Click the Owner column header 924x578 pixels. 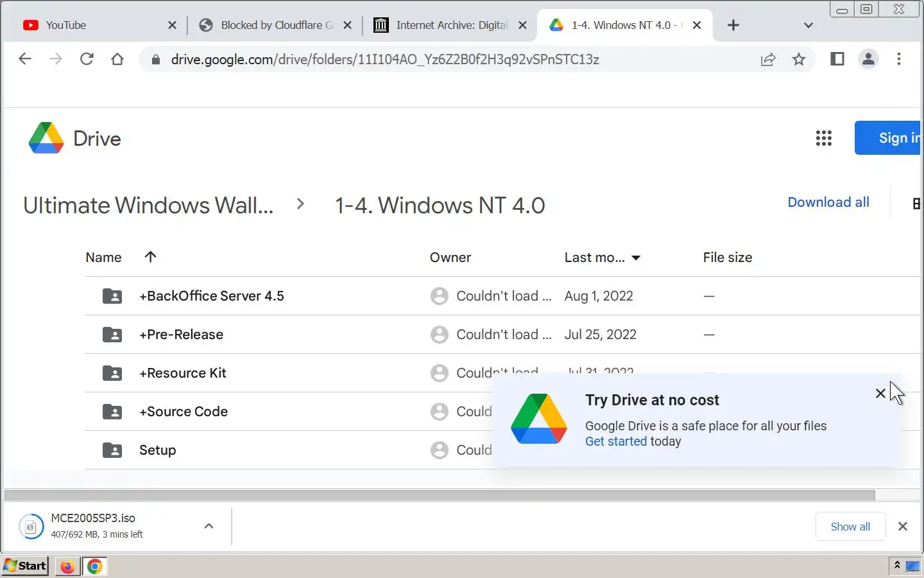(x=450, y=258)
